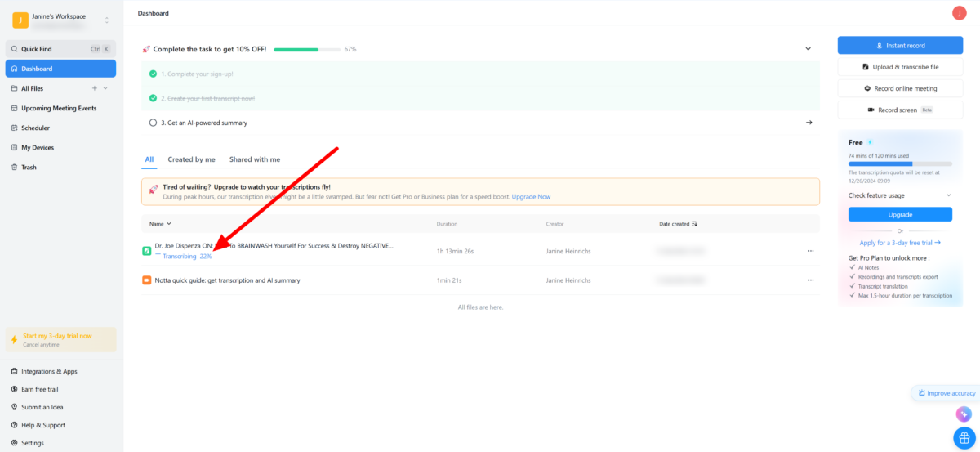Click completed check for first transcript step
Viewport: 980px width, 452px height.
click(x=153, y=98)
